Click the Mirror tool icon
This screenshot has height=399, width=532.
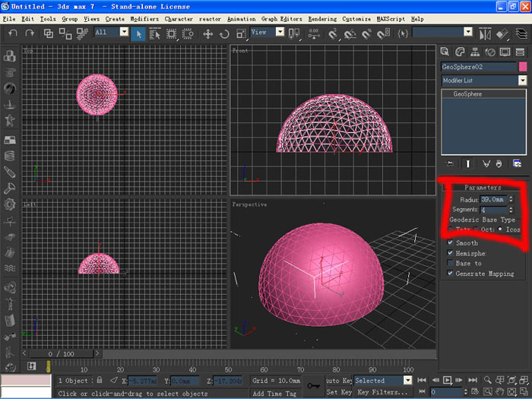(x=485, y=34)
